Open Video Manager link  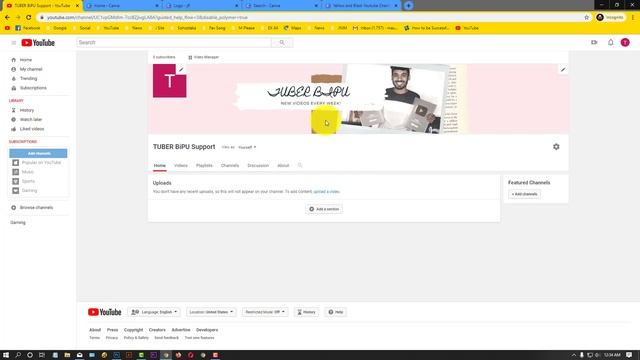coord(204,57)
